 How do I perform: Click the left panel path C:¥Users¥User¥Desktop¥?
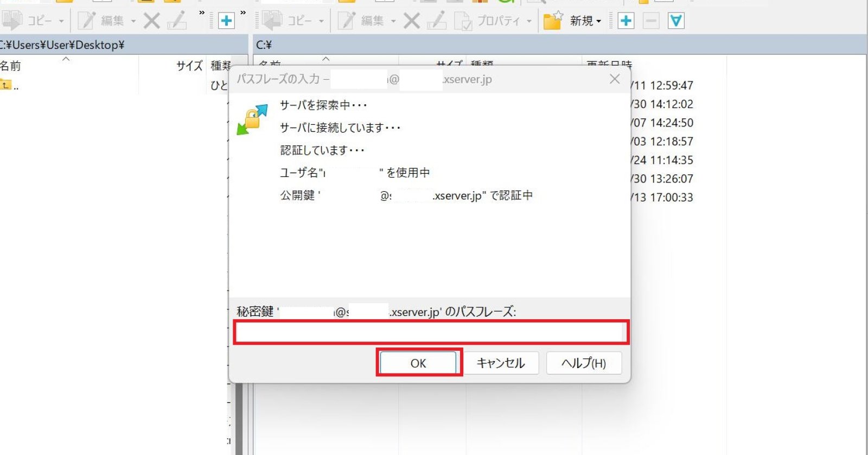coord(62,45)
